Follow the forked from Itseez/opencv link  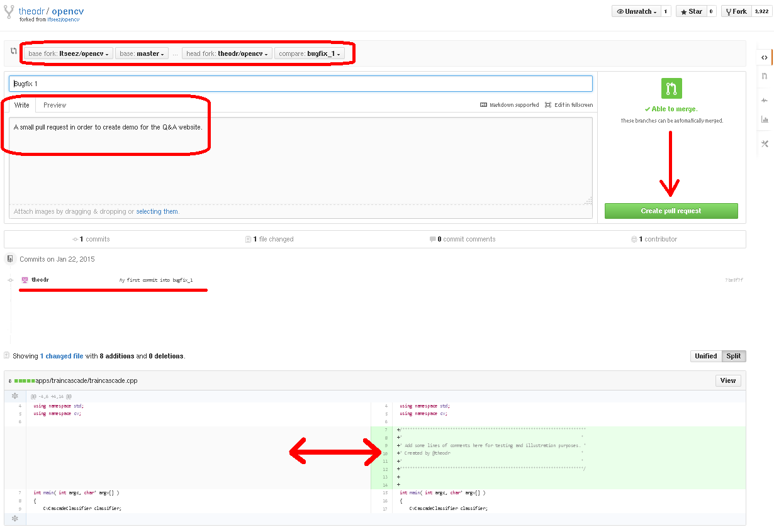pyautogui.click(x=63, y=19)
